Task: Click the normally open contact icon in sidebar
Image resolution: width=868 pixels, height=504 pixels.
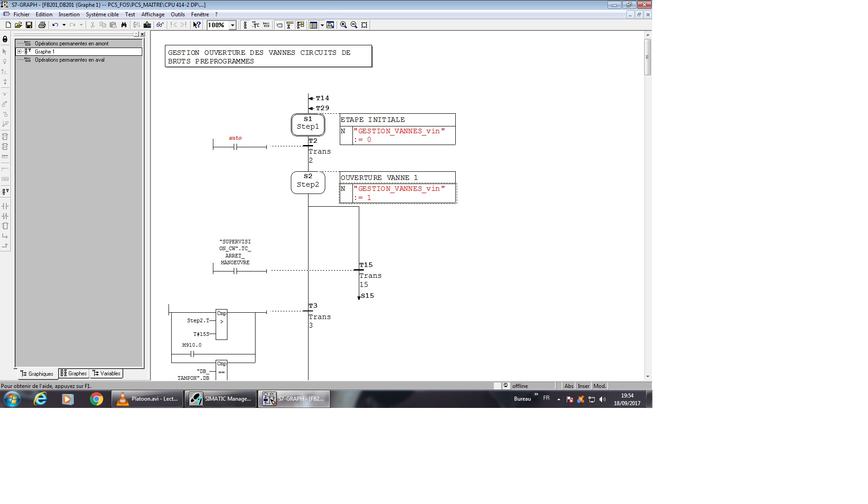Action: click(5, 206)
